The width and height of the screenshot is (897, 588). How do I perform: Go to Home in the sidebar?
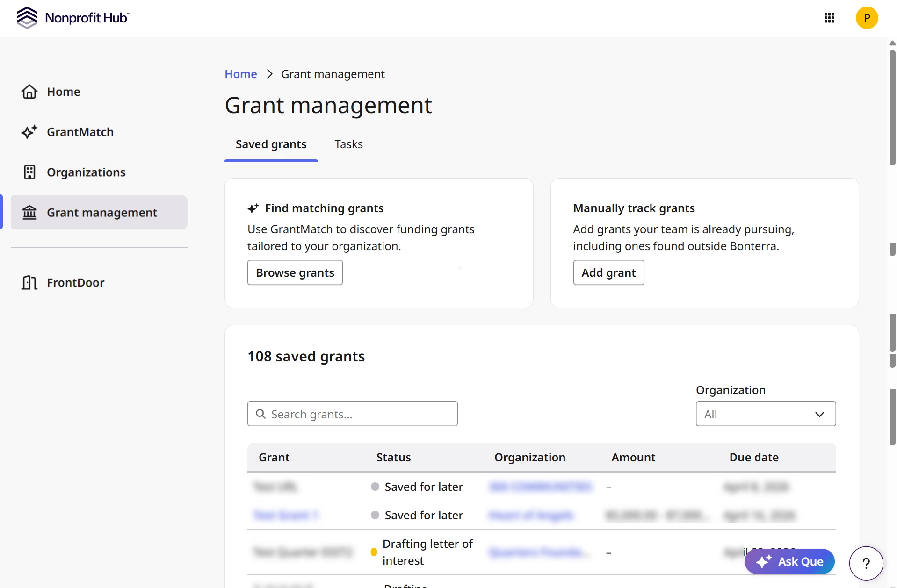point(99,92)
